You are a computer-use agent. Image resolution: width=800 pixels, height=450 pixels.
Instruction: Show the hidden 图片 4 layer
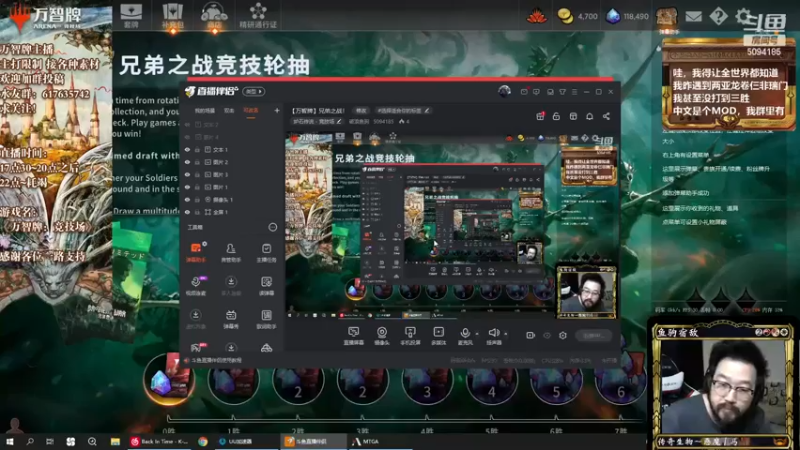tap(187, 137)
